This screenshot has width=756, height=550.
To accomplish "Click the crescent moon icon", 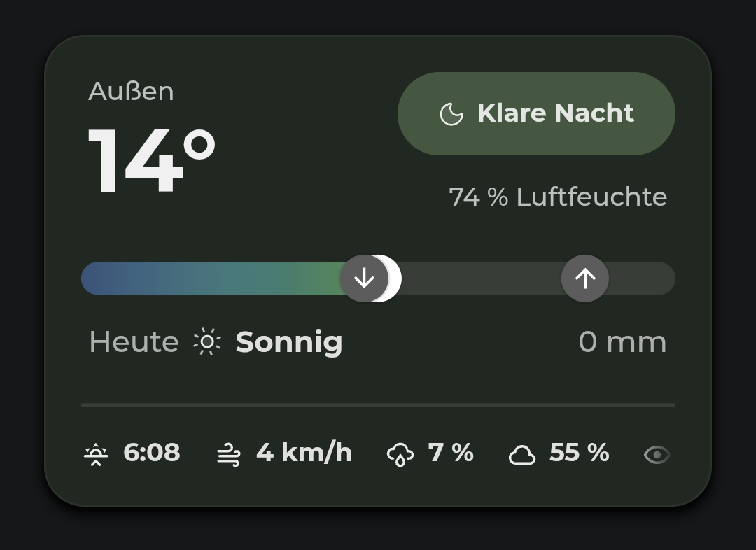I will [451, 114].
